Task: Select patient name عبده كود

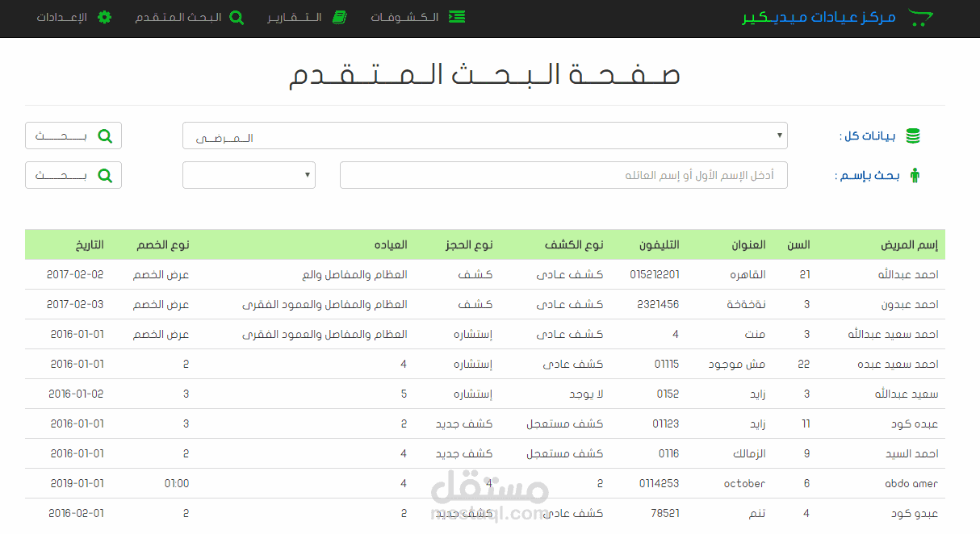Action: point(916,423)
